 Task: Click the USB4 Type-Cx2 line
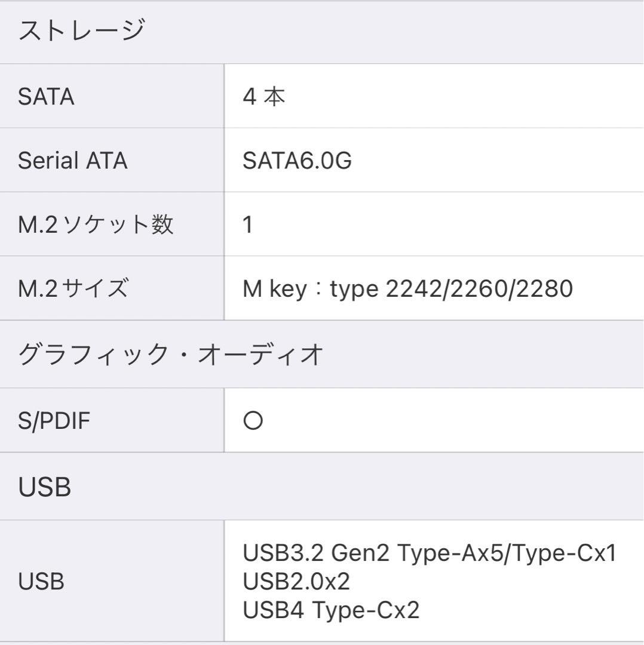coord(331,610)
